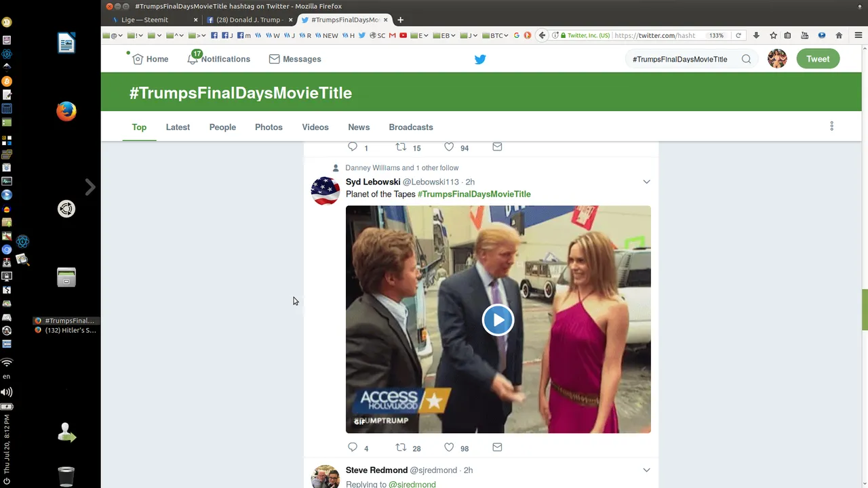Select the Top search results tab
This screenshot has height=488, width=868.
139,127
